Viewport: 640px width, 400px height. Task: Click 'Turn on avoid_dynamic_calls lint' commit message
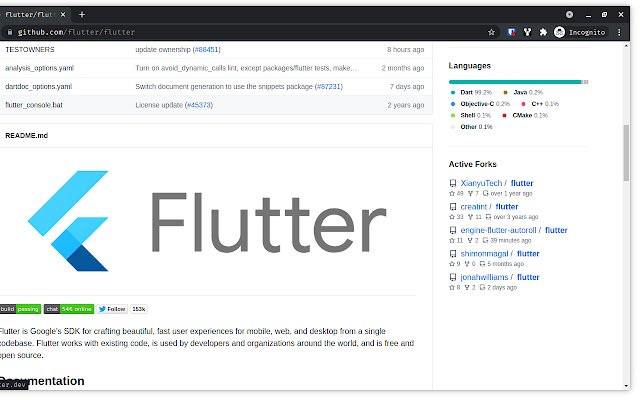click(246, 68)
